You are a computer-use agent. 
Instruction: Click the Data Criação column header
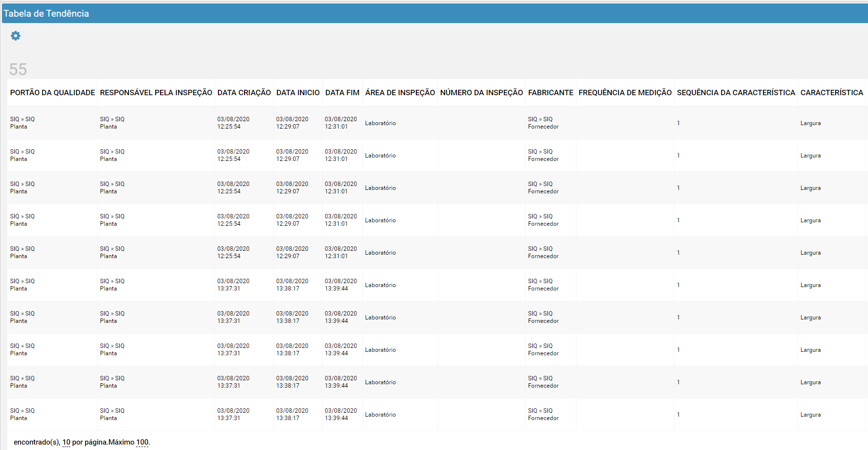point(244,93)
